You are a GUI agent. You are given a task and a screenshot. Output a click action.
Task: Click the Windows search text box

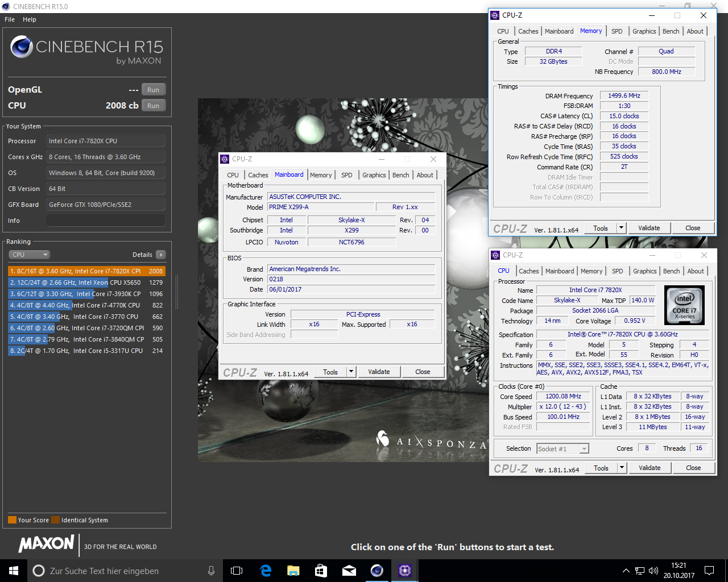coord(125,571)
